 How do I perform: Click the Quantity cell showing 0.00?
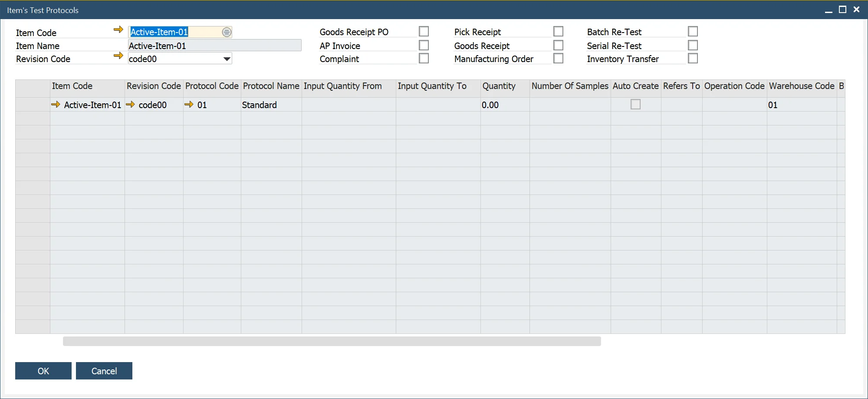click(504, 105)
